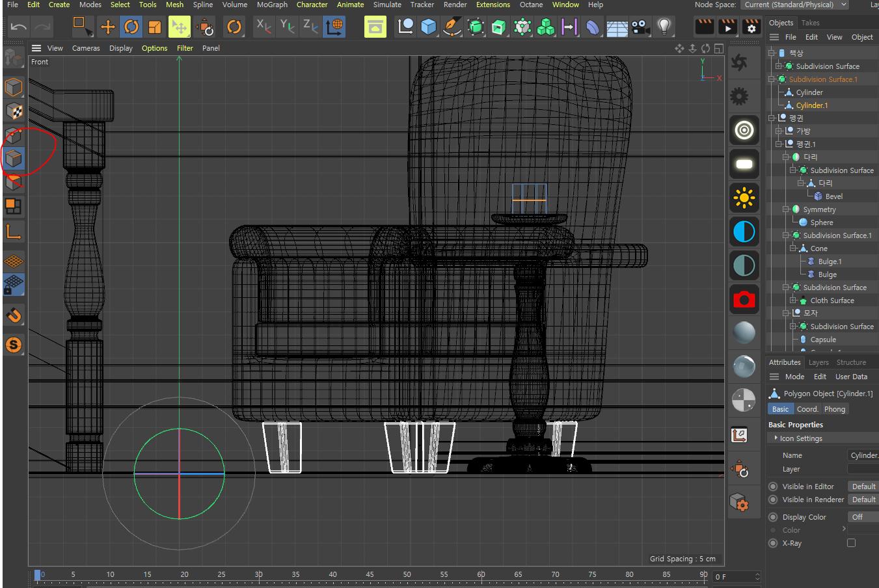Click the orange S icon
Viewport: 879px width, 588px height.
pyautogui.click(x=14, y=345)
